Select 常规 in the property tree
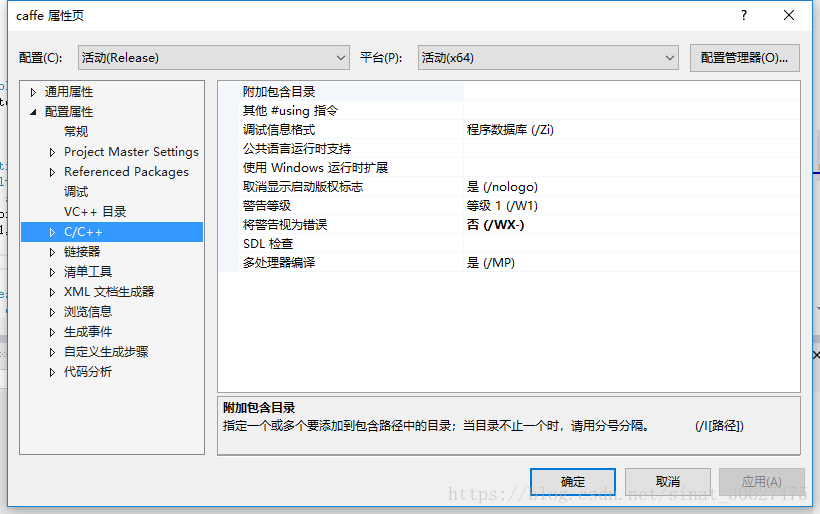The height and width of the screenshot is (514, 820). point(76,132)
